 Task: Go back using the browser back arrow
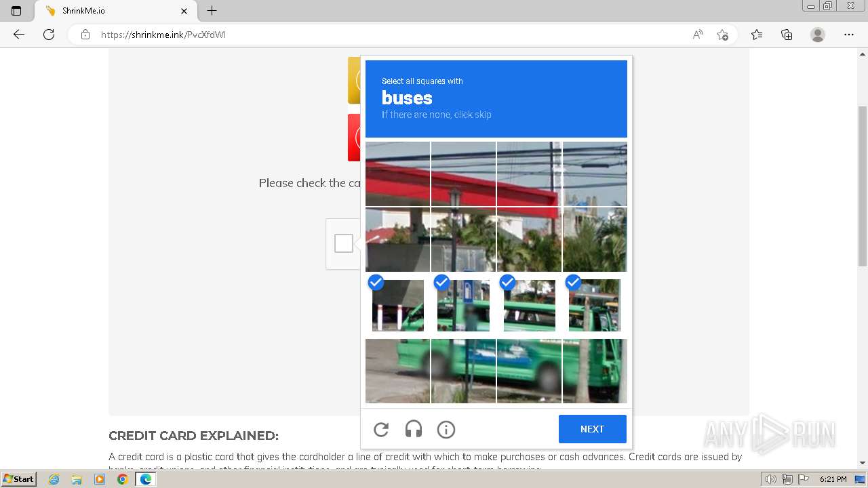click(x=19, y=35)
